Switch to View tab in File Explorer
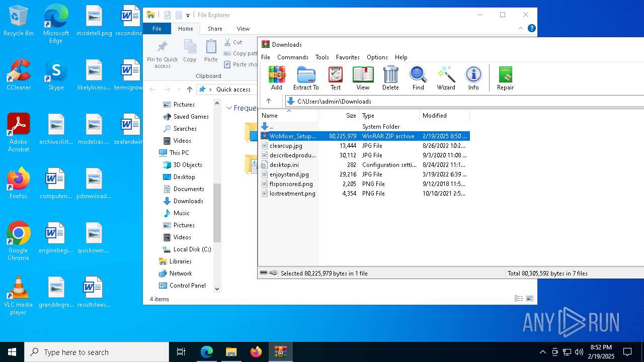This screenshot has height=362, width=644. (243, 29)
